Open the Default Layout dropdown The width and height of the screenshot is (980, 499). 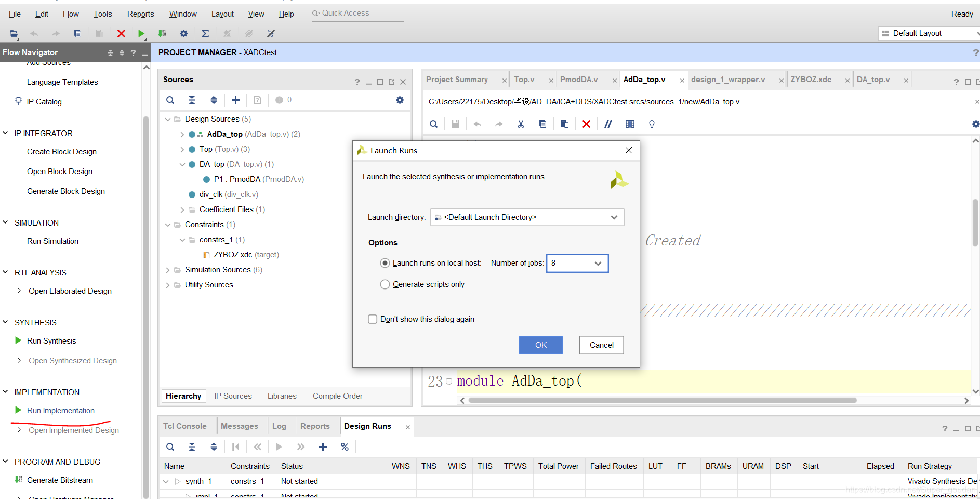[x=929, y=33]
